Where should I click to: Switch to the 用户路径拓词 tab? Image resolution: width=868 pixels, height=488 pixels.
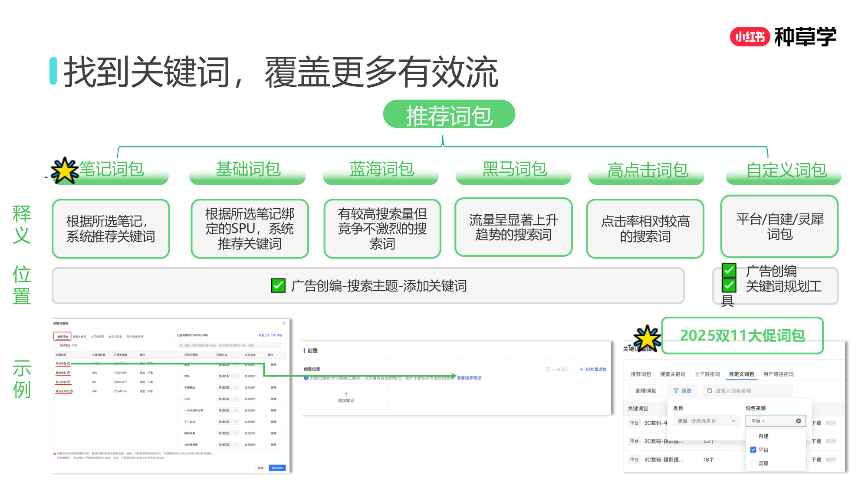778,374
